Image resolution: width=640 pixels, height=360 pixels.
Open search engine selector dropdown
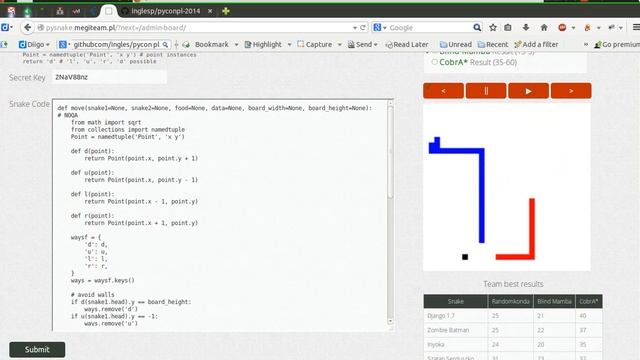[380, 27]
